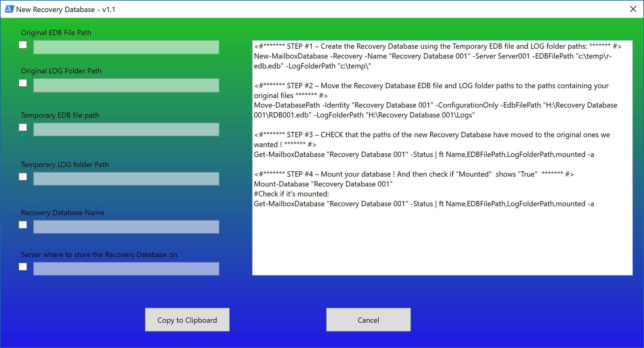Click the STEP #3 comment line in output
The height and width of the screenshot is (348, 644).
click(x=431, y=135)
